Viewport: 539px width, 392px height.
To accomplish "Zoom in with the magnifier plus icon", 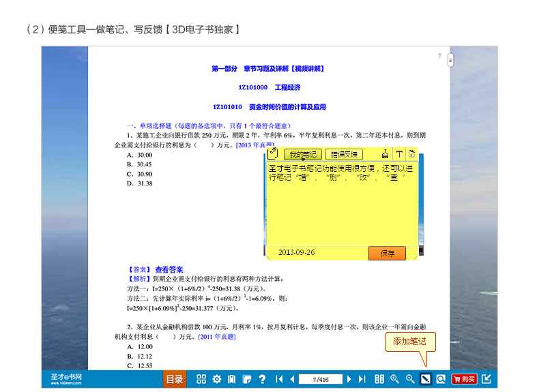I will (394, 379).
